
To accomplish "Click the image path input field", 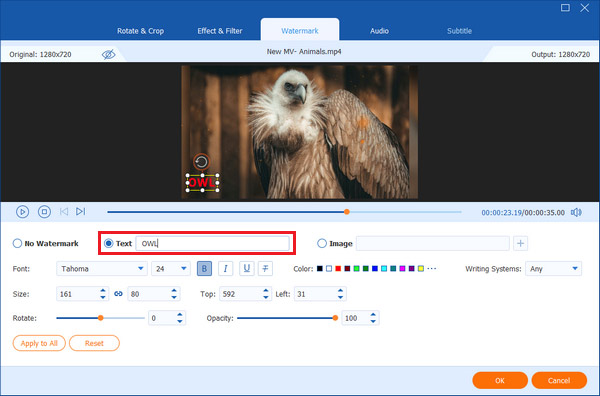I will pyautogui.click(x=433, y=243).
